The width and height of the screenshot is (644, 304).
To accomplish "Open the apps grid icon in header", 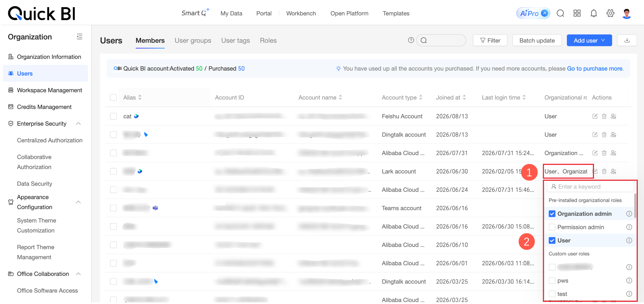I will tap(577, 13).
